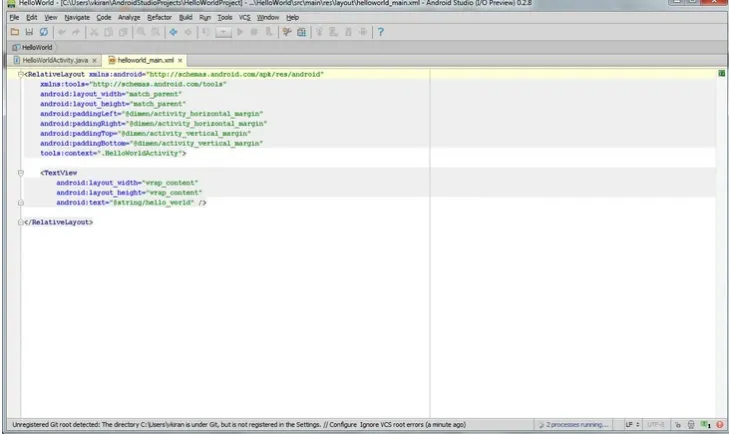
Task: Close the helloworld_main.xml tab
Action: point(180,60)
